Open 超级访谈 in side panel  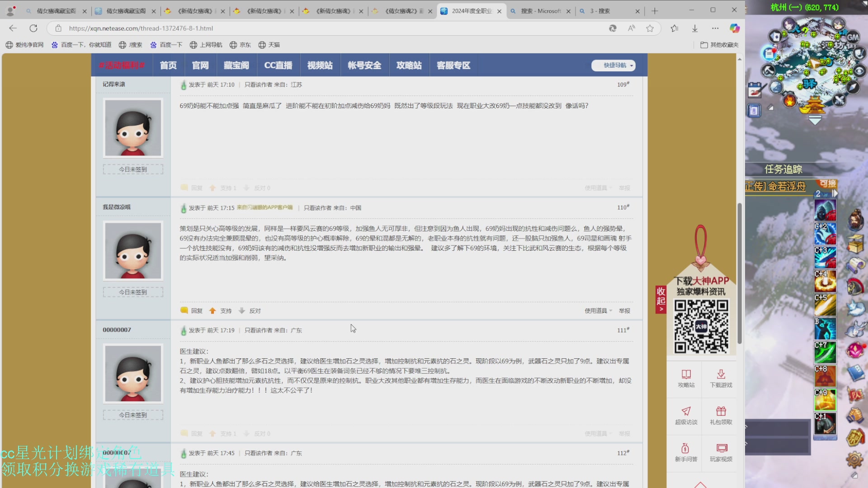click(686, 416)
